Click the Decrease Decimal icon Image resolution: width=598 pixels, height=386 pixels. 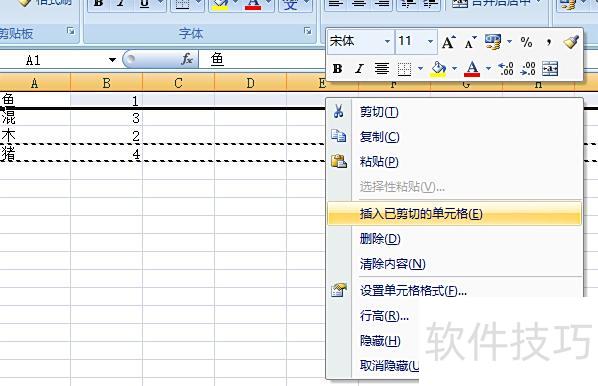click(528, 69)
